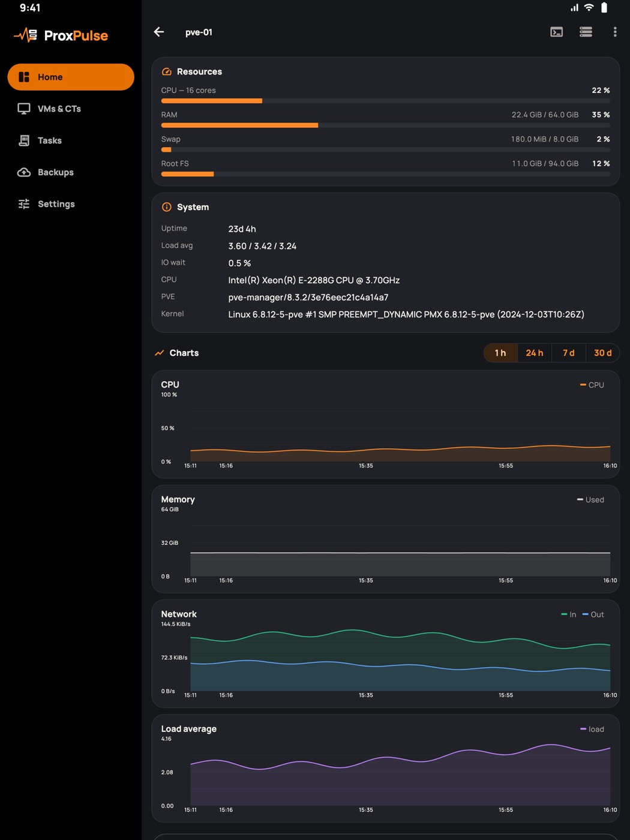The width and height of the screenshot is (630, 840).
Task: Click the Intel Xeon E-2288G CPU text
Action: click(x=314, y=280)
